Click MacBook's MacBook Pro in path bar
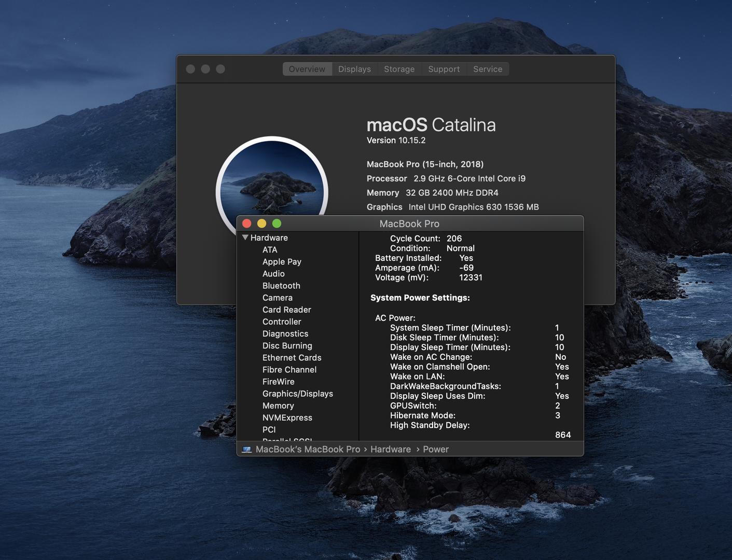The height and width of the screenshot is (560, 732). coord(308,450)
